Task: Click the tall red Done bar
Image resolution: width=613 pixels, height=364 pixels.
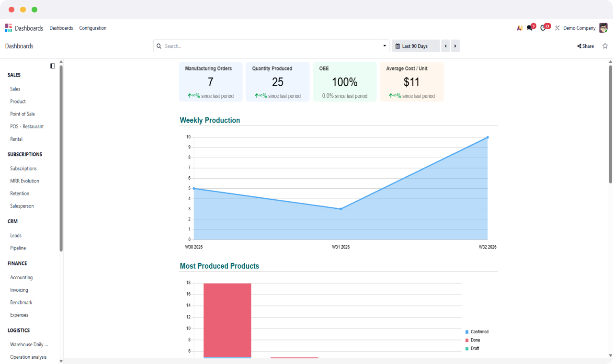Action: click(227, 320)
